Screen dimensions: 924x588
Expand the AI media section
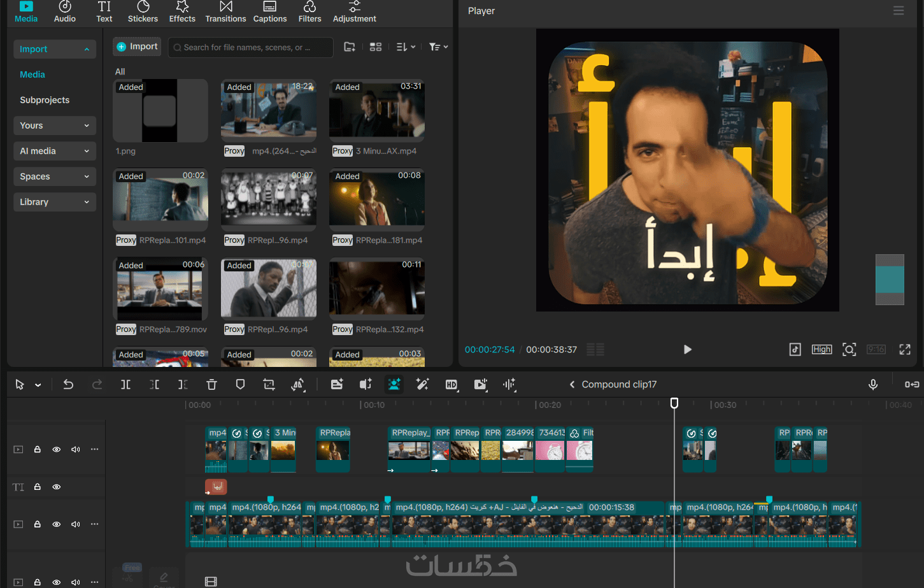pos(55,151)
